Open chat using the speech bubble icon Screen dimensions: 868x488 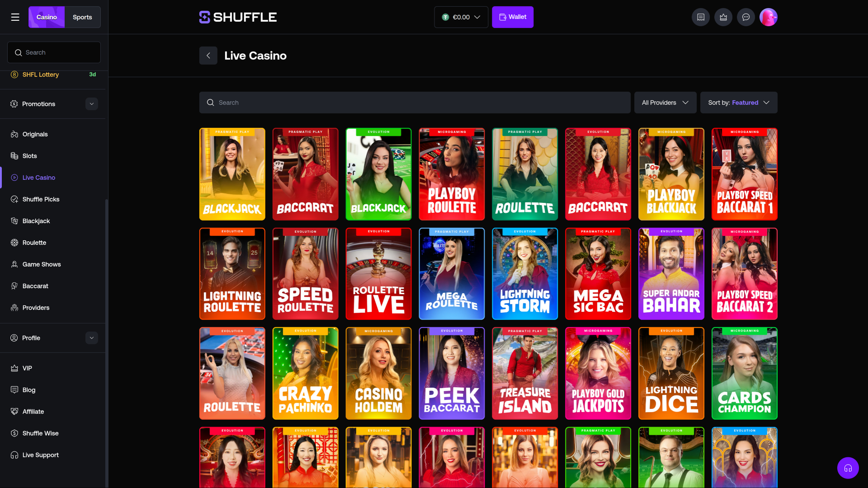(x=745, y=17)
